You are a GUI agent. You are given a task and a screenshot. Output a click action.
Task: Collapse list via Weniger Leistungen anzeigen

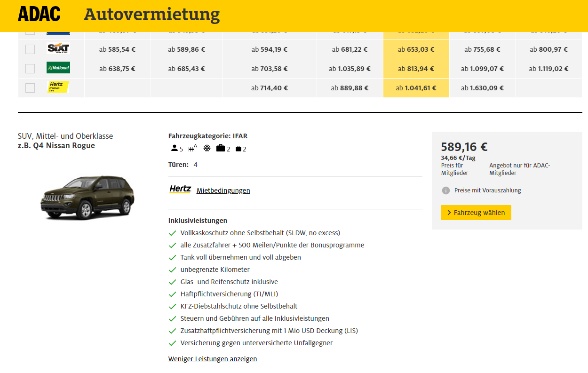(212, 359)
